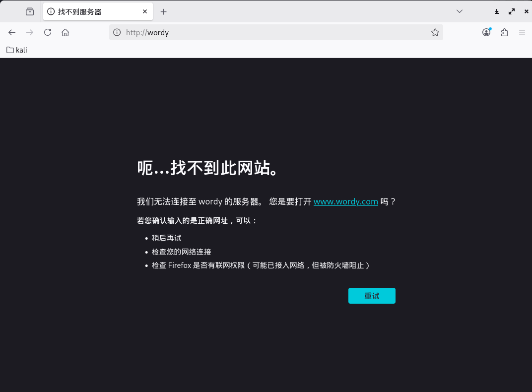Open the extensions puzzle-piece icon

(505, 32)
